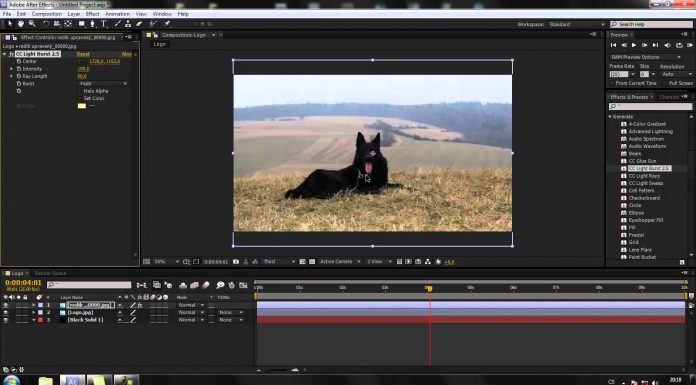Select the Horizontal Type tool

[103, 24]
